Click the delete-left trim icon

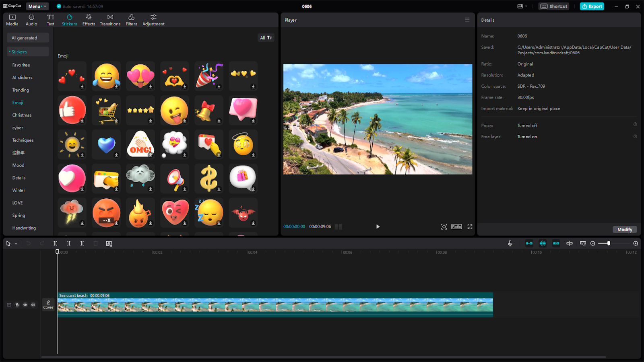point(68,243)
